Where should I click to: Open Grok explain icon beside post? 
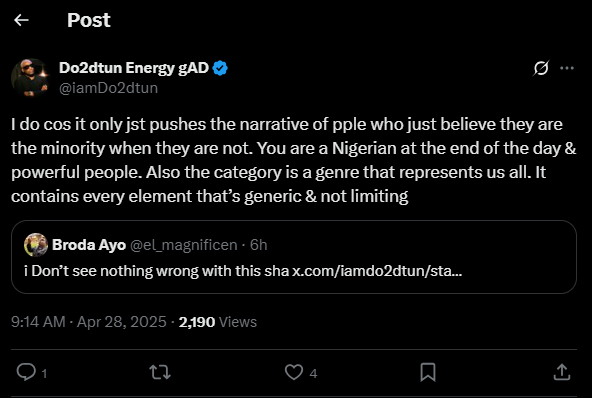pyautogui.click(x=541, y=68)
